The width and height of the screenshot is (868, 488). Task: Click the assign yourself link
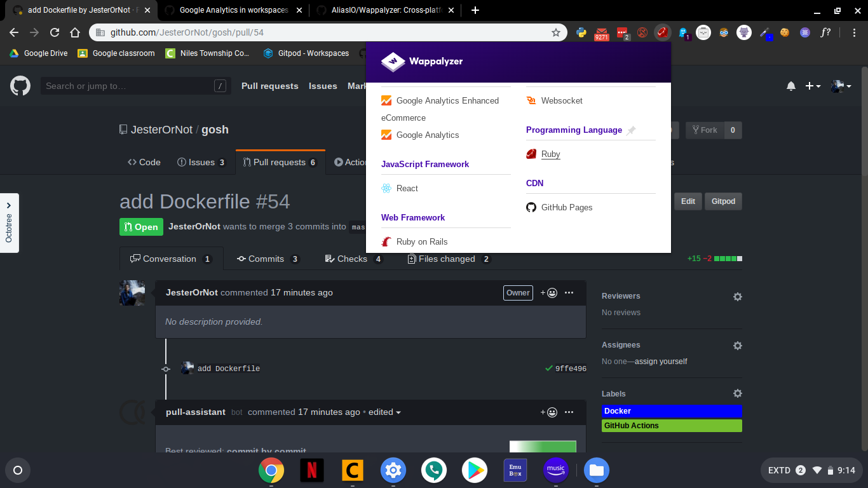pyautogui.click(x=661, y=362)
